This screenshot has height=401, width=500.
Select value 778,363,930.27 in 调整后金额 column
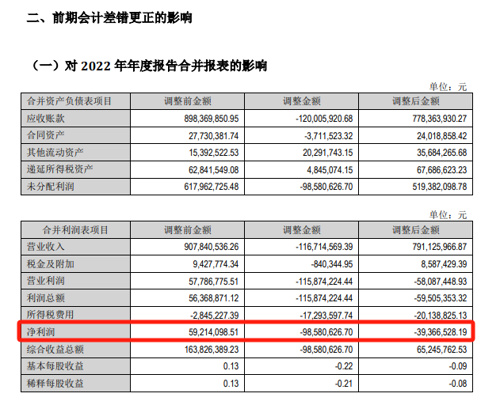tap(439, 119)
